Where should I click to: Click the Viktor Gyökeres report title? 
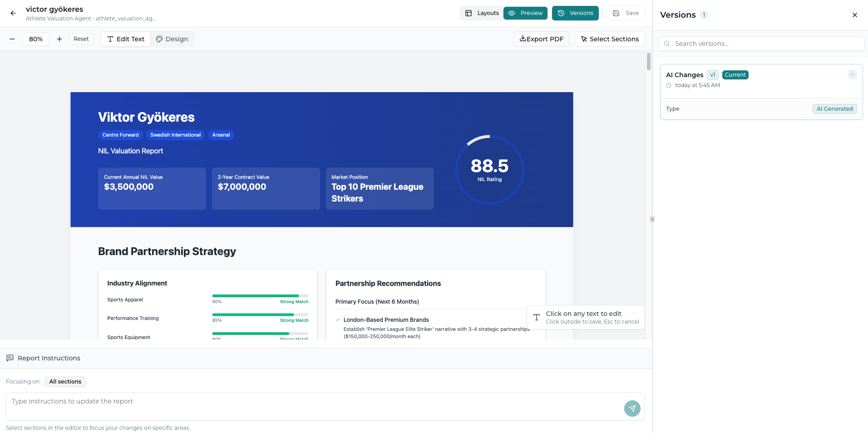point(146,117)
